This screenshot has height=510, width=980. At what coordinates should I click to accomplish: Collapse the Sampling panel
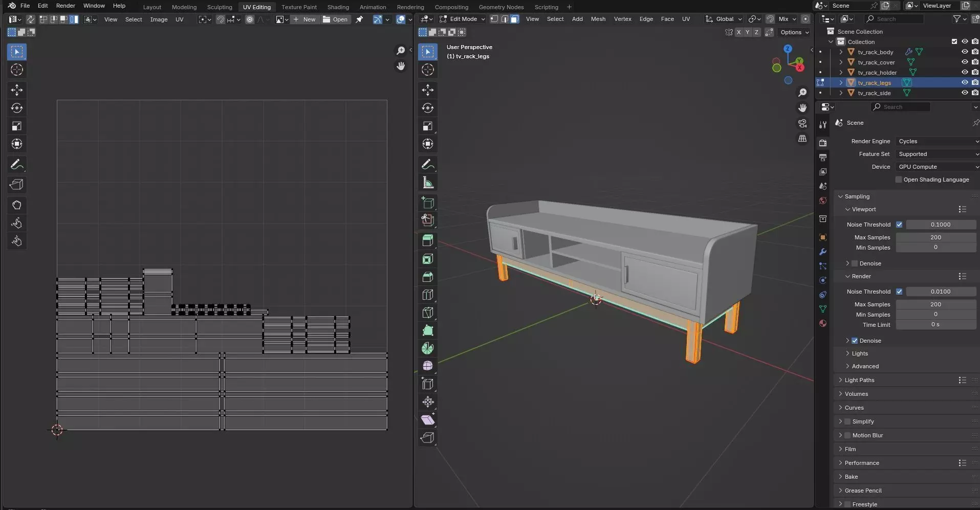click(x=857, y=196)
